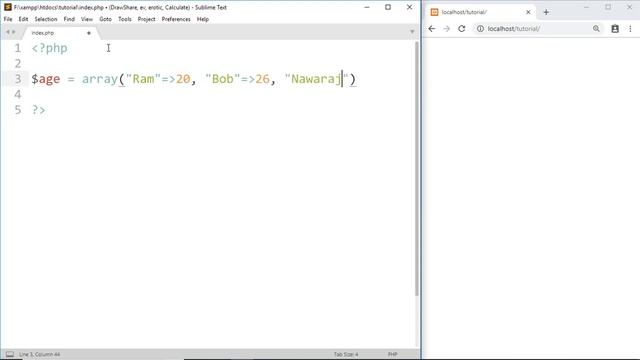Click the number 26 in the array
This screenshot has width=640, height=360.
coord(262,79)
